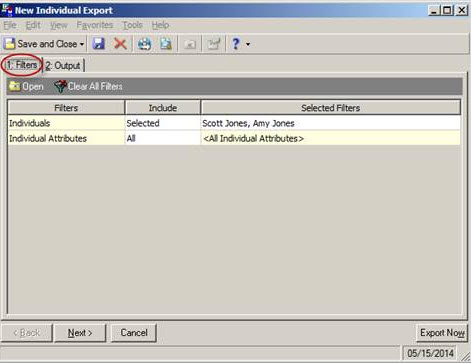
Task: Click the Next button
Action: 80,333
